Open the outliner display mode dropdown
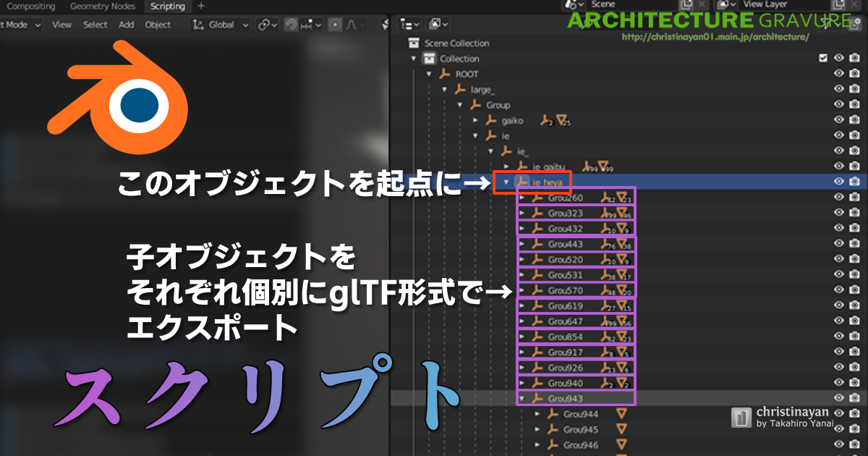This screenshot has width=868, height=456. tap(408, 25)
